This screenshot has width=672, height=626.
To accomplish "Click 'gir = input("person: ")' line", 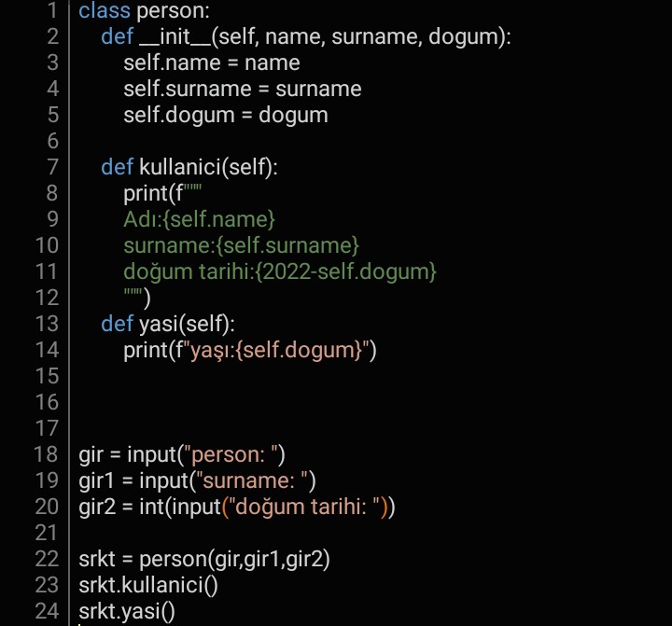I will [x=182, y=454].
